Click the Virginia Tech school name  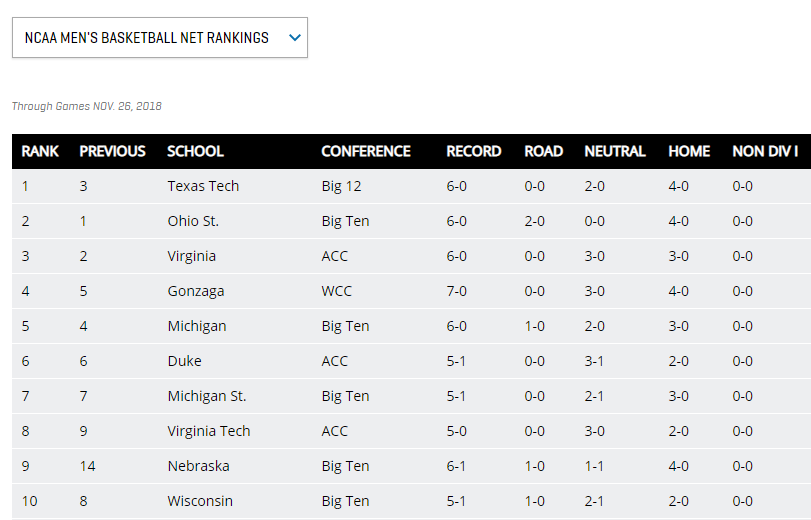(208, 431)
